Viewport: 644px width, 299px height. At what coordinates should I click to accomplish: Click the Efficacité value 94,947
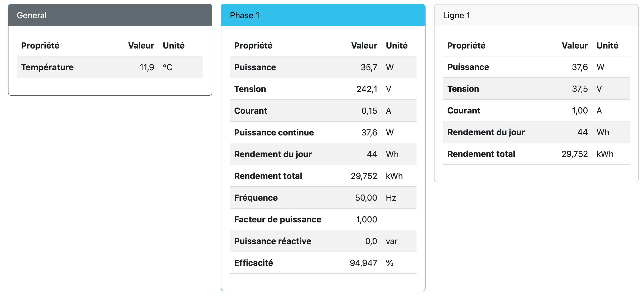point(363,263)
